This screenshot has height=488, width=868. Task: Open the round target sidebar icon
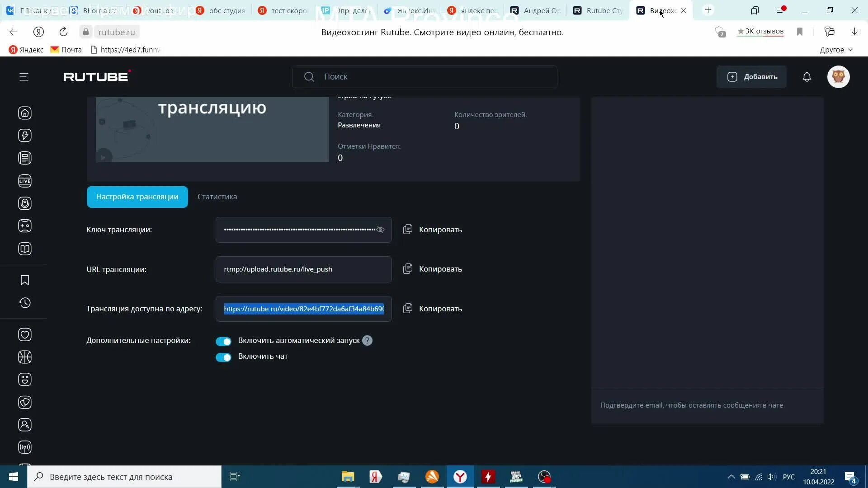pos(25,203)
